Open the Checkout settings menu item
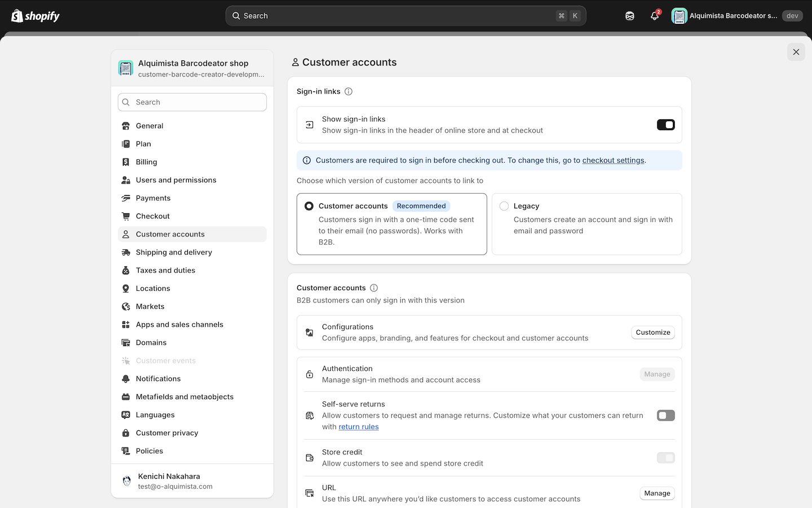 point(153,216)
